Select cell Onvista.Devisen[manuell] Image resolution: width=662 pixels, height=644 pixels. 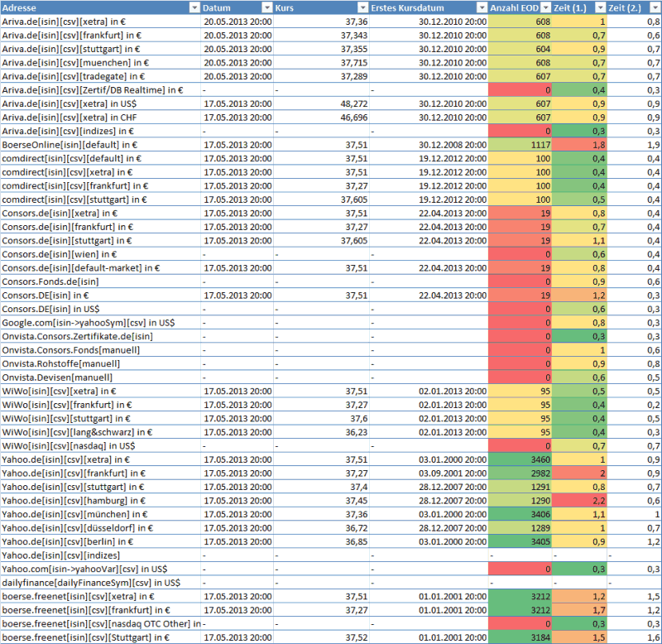[100, 377]
